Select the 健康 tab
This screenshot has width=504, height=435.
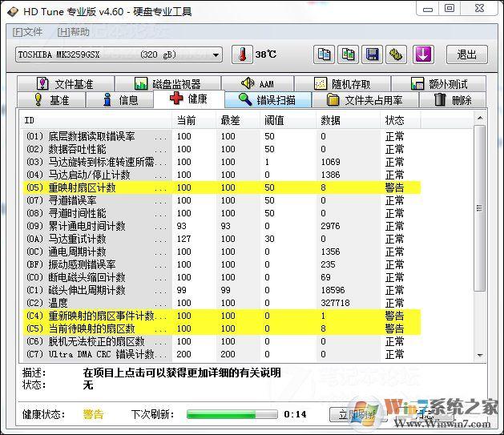point(188,99)
